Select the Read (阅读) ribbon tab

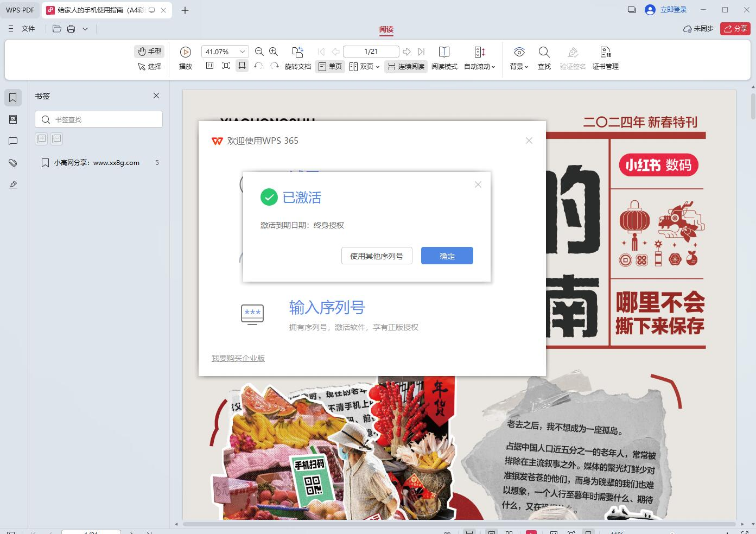click(x=386, y=29)
